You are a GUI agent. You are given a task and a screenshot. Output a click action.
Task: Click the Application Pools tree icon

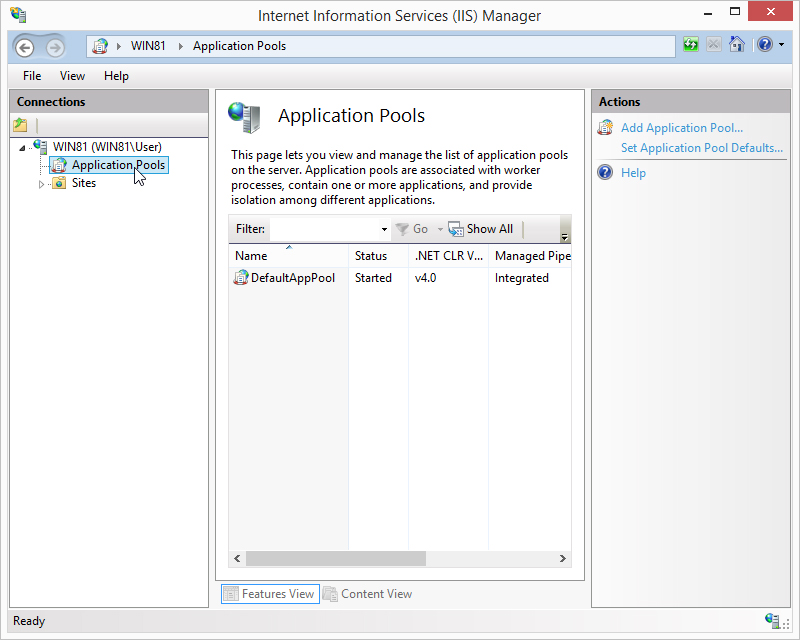(x=59, y=165)
